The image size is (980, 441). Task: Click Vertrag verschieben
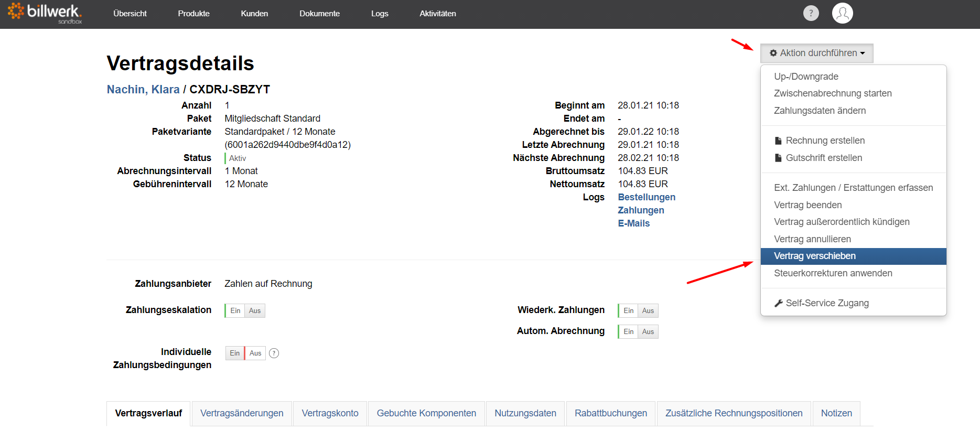tap(853, 256)
